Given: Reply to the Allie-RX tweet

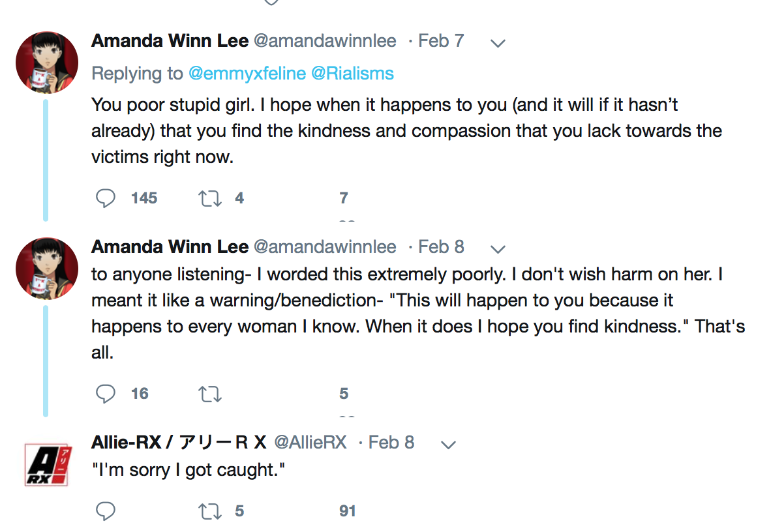Looking at the screenshot, I should click(x=106, y=511).
